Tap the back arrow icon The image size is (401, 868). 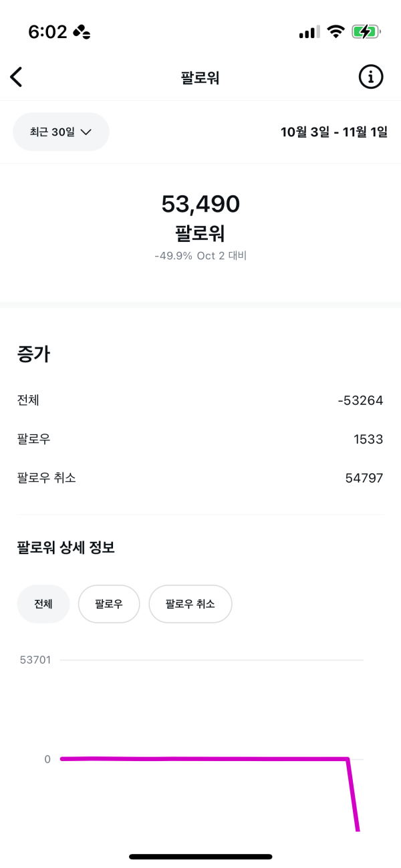(x=17, y=78)
